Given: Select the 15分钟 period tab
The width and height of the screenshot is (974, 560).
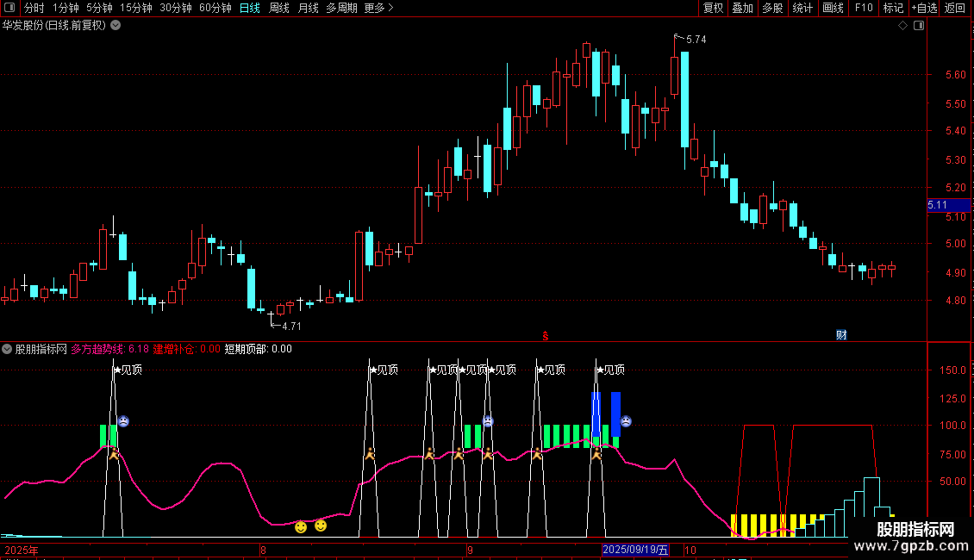Looking at the screenshot, I should click(135, 8).
